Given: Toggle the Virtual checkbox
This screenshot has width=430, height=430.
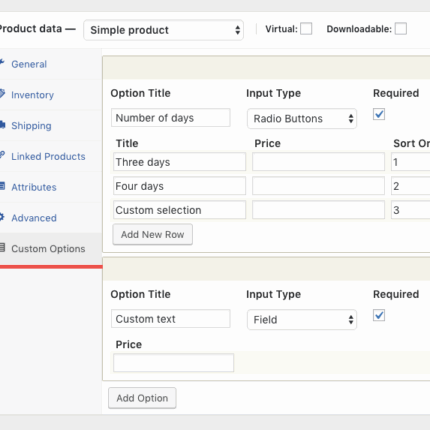Looking at the screenshot, I should click(x=306, y=29).
